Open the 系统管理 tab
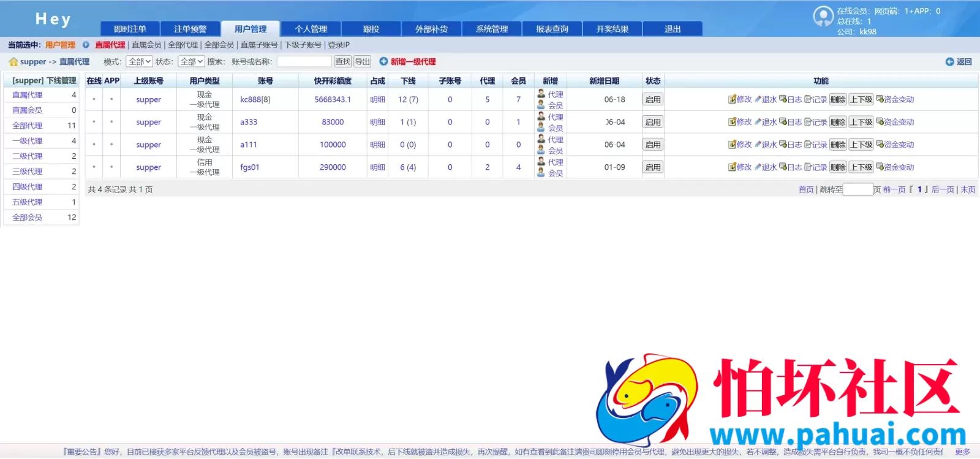980x459 pixels. point(492,29)
